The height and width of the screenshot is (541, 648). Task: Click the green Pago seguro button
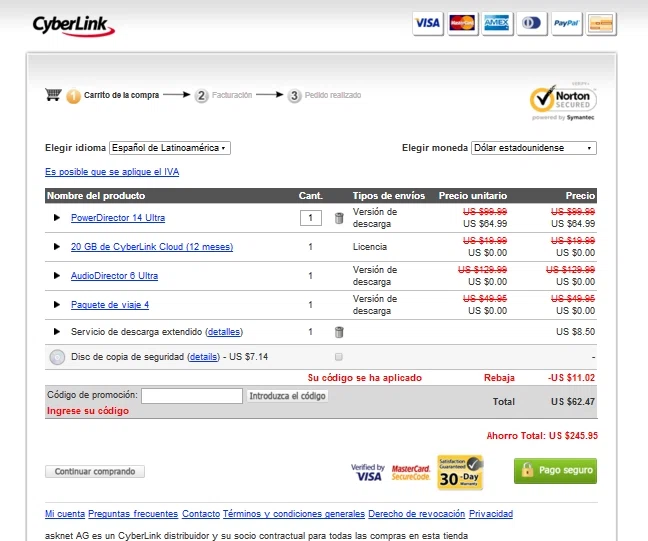pyautogui.click(x=555, y=471)
